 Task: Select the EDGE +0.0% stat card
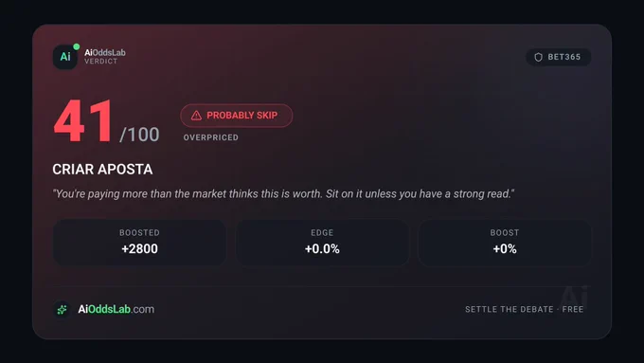click(x=322, y=242)
